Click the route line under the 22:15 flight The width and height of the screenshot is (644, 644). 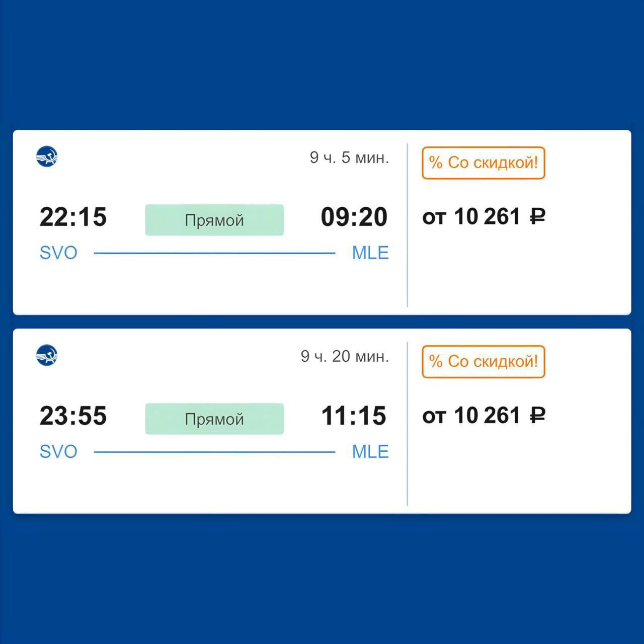[214, 253]
